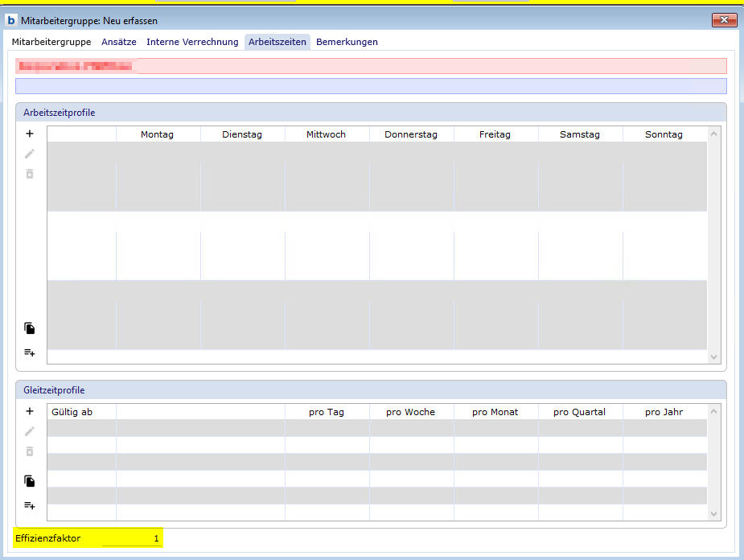Click the pro Woche column header
Image resolution: width=744 pixels, height=560 pixels.
click(410, 412)
